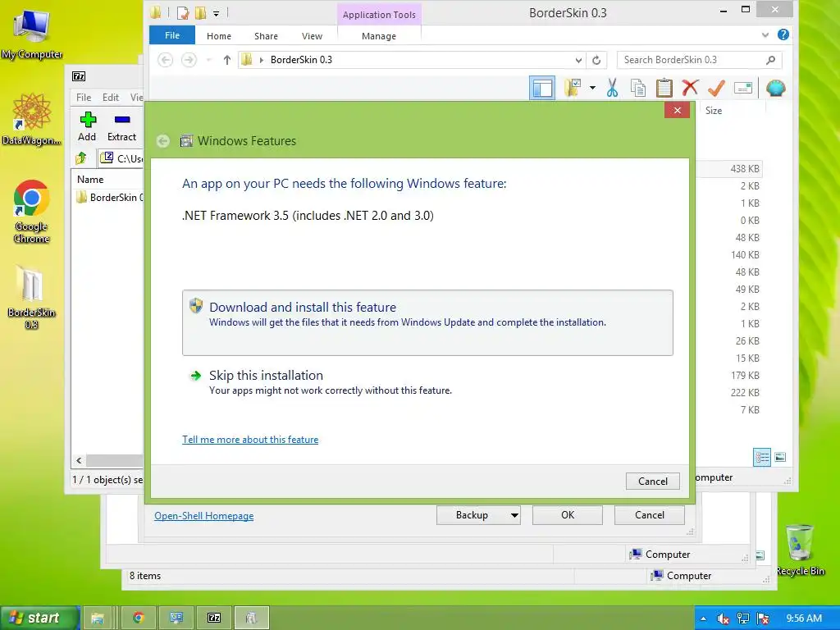
Task: Switch to the View ribbon tab
Action: tap(312, 36)
